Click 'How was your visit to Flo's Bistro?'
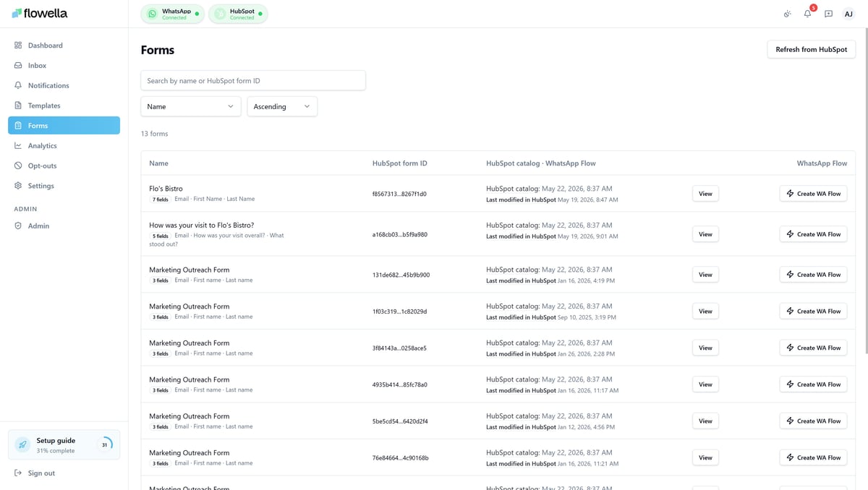The width and height of the screenshot is (868, 490). 202,225
